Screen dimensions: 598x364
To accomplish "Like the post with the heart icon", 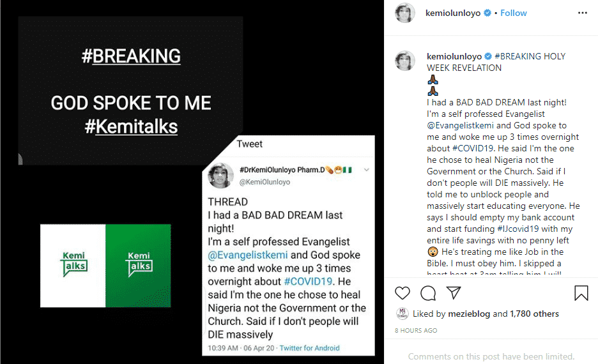I will click(402, 293).
